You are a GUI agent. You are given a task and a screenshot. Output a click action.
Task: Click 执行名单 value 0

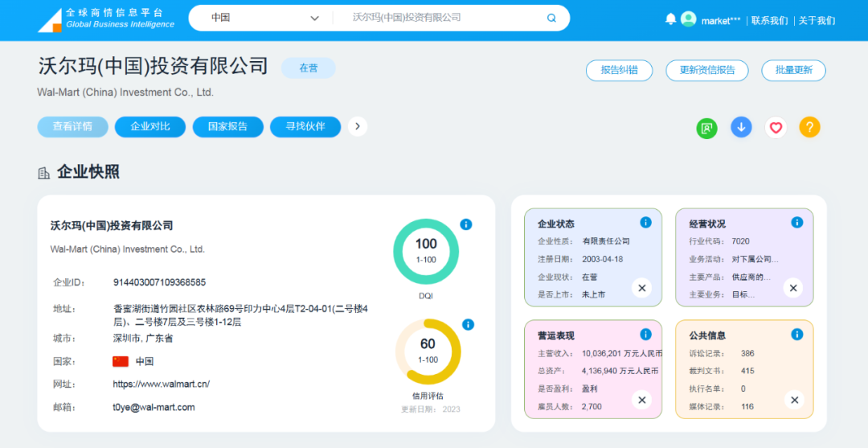tap(743, 388)
